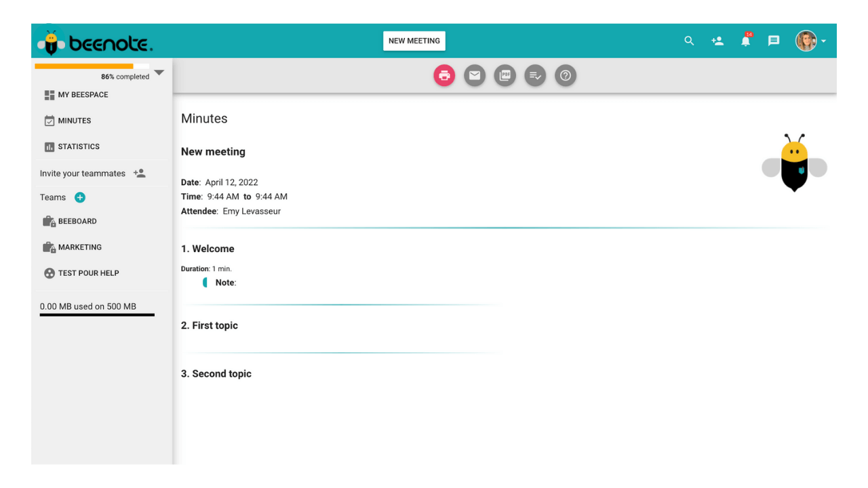Screen dimensions: 868x488
Task: Open search magnifier in top bar
Action: [689, 41]
